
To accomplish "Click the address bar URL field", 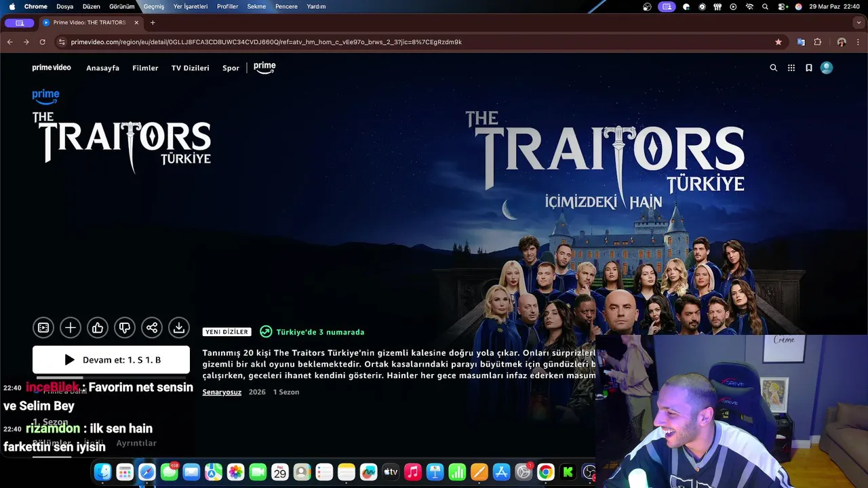I will pyautogui.click(x=420, y=42).
